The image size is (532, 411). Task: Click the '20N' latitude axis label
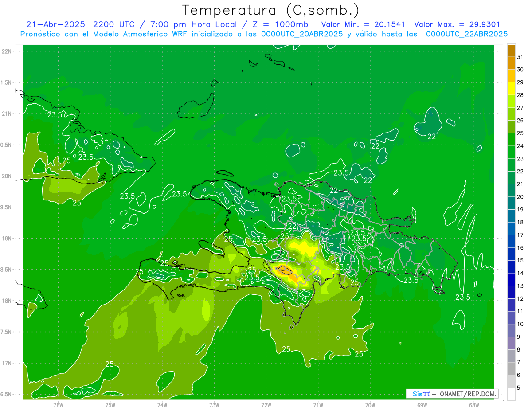click(x=7, y=176)
